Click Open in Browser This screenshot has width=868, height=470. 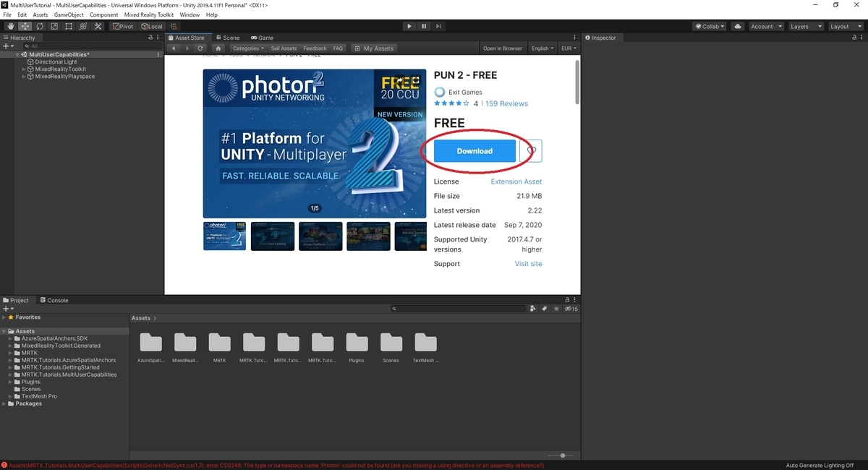tap(503, 48)
